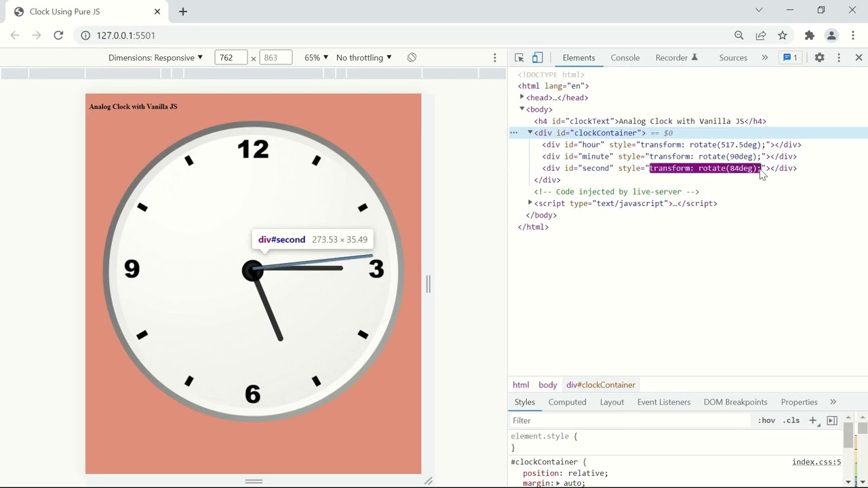868x488 pixels.
Task: Open the issues counter badge
Action: (x=790, y=58)
